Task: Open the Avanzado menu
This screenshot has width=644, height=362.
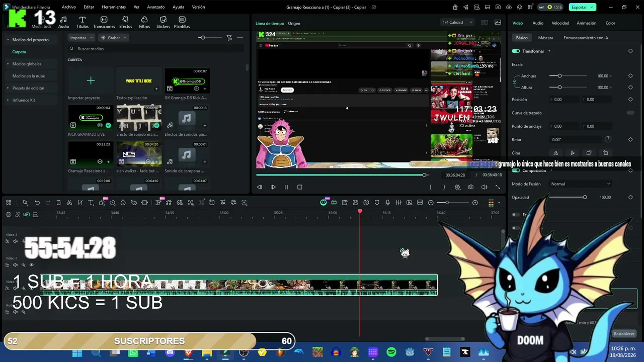Action: 156,7
